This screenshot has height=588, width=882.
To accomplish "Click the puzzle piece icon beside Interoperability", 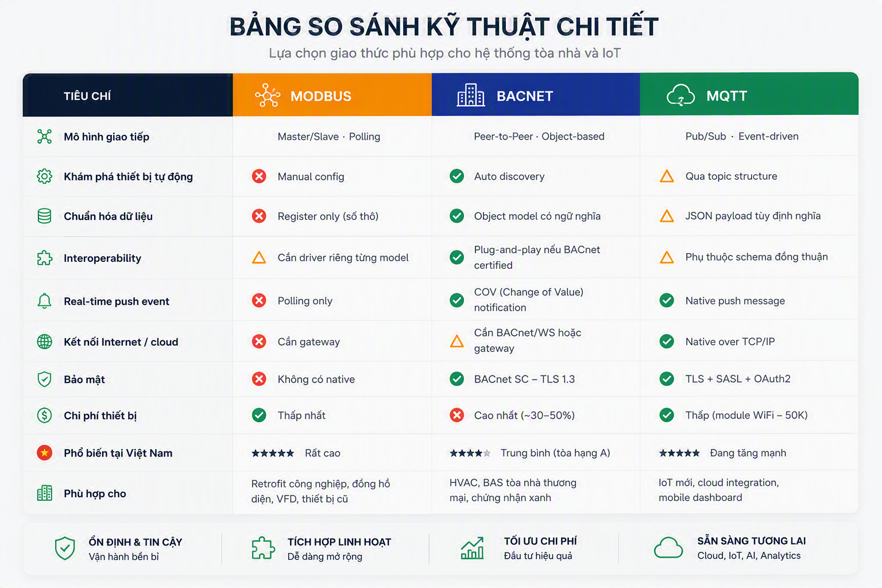I will tap(44, 258).
